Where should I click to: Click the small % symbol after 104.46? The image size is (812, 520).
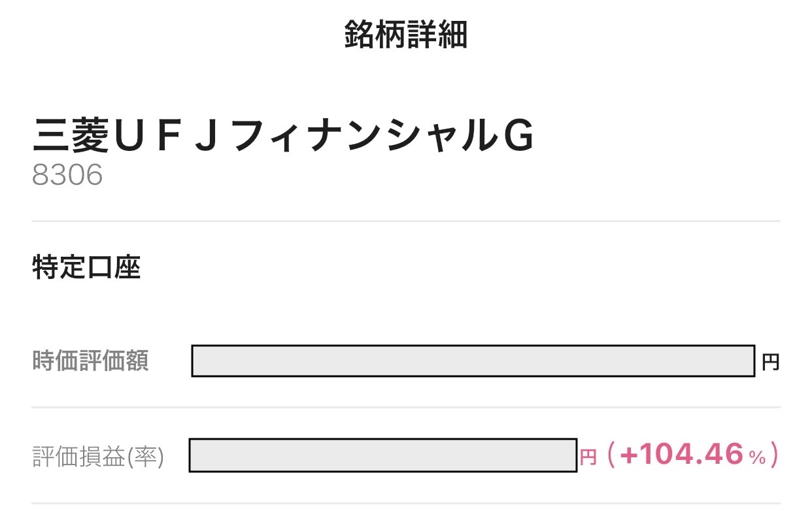click(757, 458)
